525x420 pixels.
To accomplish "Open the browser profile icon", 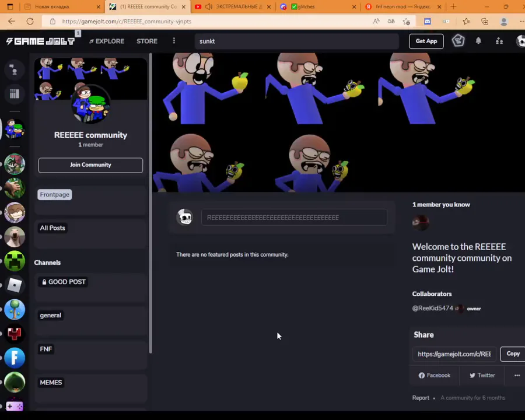I will [503, 22].
